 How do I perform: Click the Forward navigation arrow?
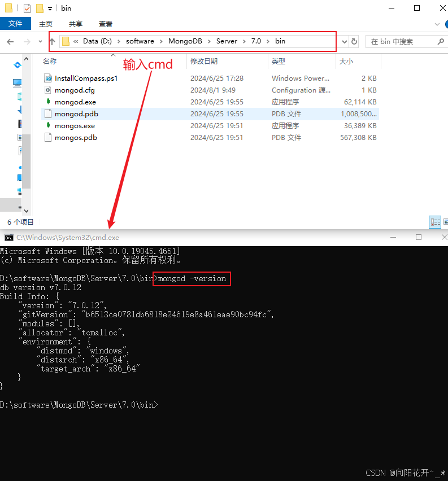pos(27,41)
